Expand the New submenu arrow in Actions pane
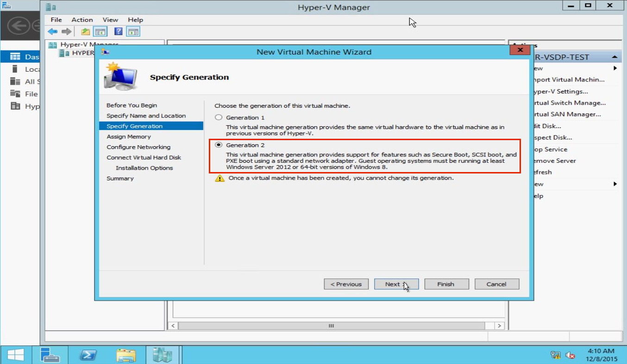This screenshot has height=364, width=627. tap(615, 68)
